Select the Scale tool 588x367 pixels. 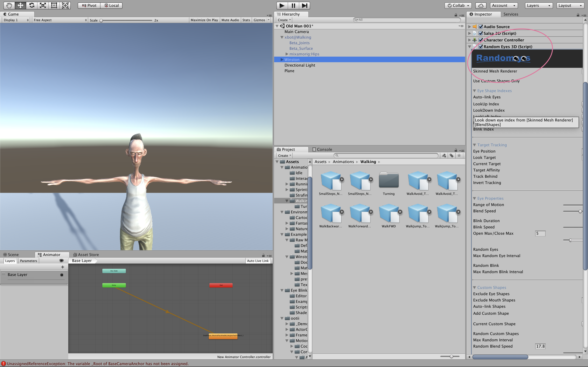pos(43,5)
